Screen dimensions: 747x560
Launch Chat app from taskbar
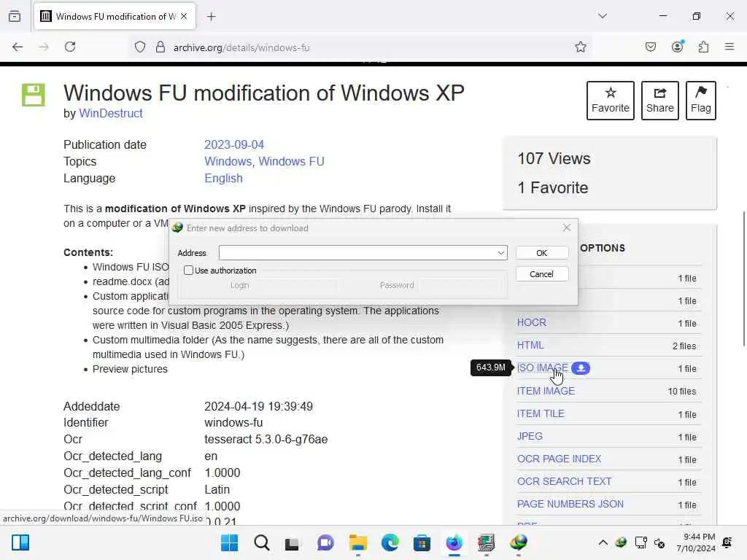pyautogui.click(x=325, y=542)
